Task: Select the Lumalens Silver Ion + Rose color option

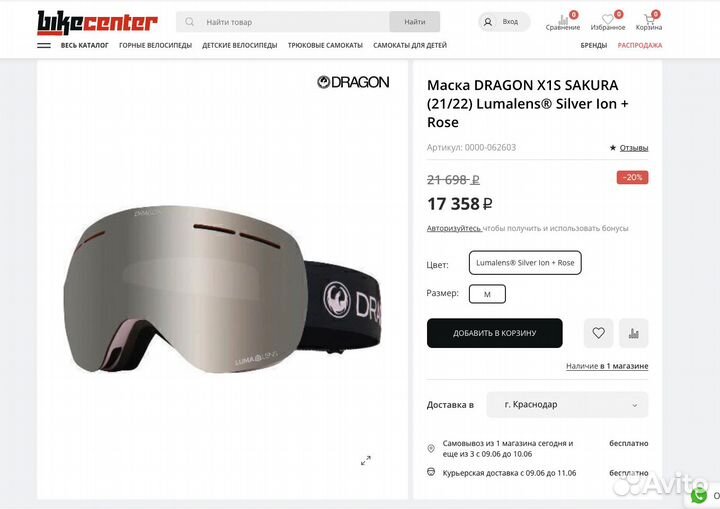Action: pos(525,263)
